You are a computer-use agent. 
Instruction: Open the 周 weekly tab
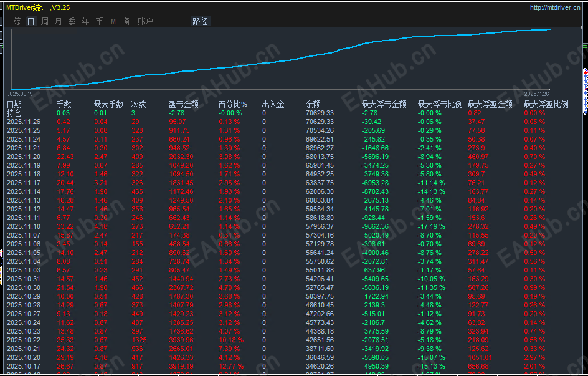click(45, 21)
